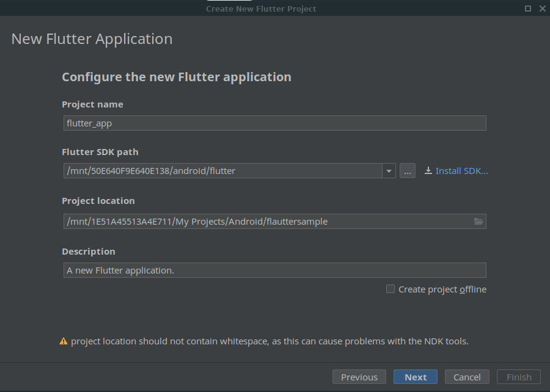Click inside the Flutter SDK path combo box
Viewport: 550px width, 392px height.
pyautogui.click(x=222, y=171)
